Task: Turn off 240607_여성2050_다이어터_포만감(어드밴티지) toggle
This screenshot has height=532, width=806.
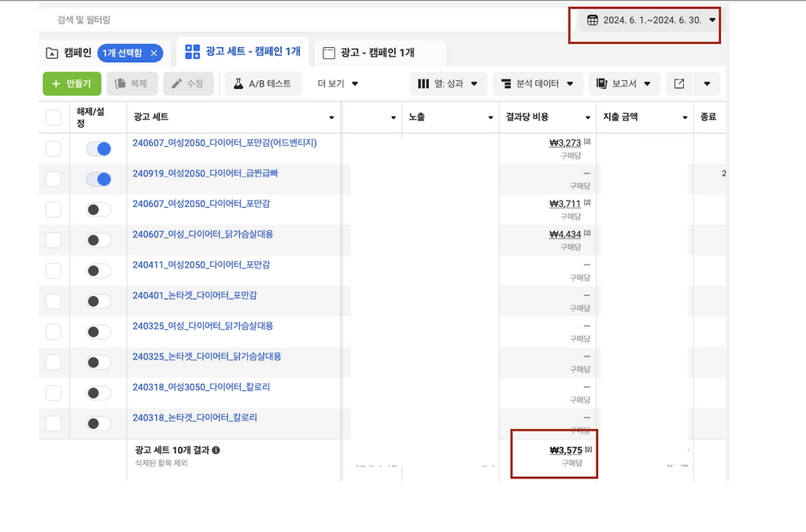Action: click(x=98, y=149)
